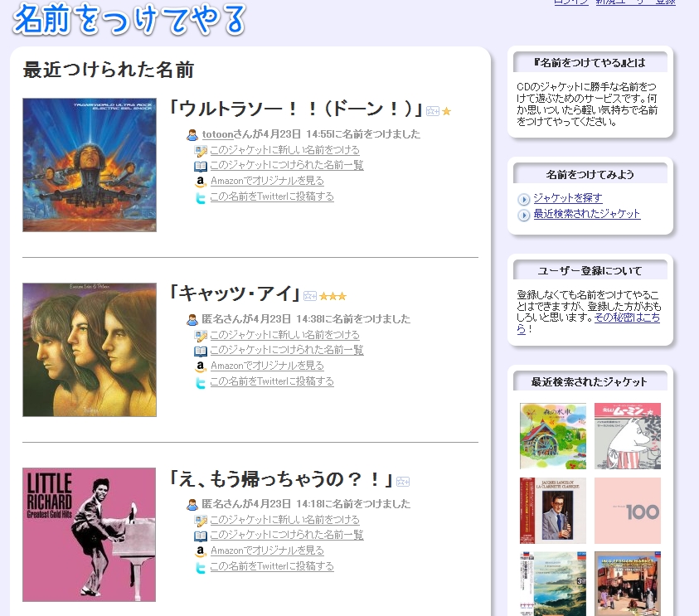
Task: Click the ユーザー登録について panel header
Action: [x=590, y=270]
